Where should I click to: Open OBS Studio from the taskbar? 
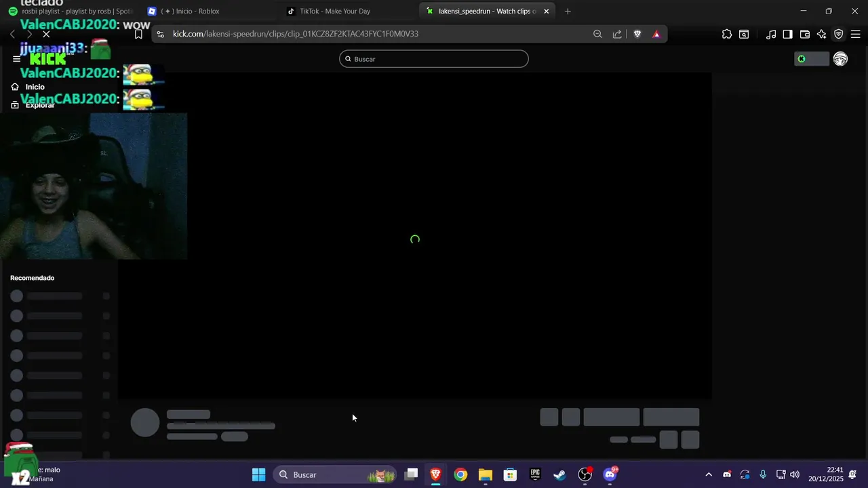[585, 474]
